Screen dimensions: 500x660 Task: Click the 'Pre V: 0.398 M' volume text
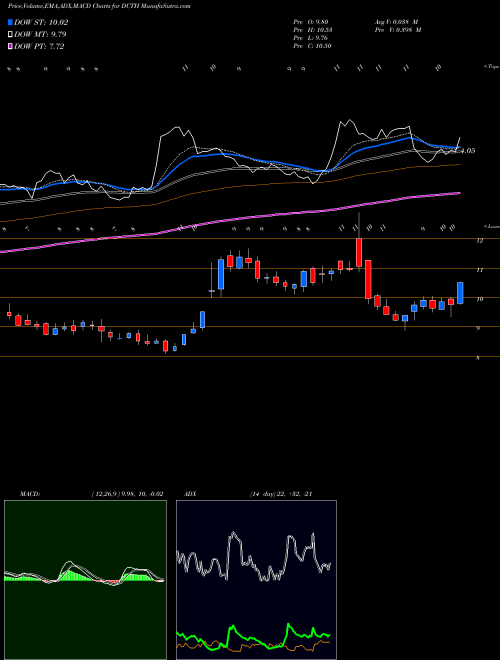point(397,30)
